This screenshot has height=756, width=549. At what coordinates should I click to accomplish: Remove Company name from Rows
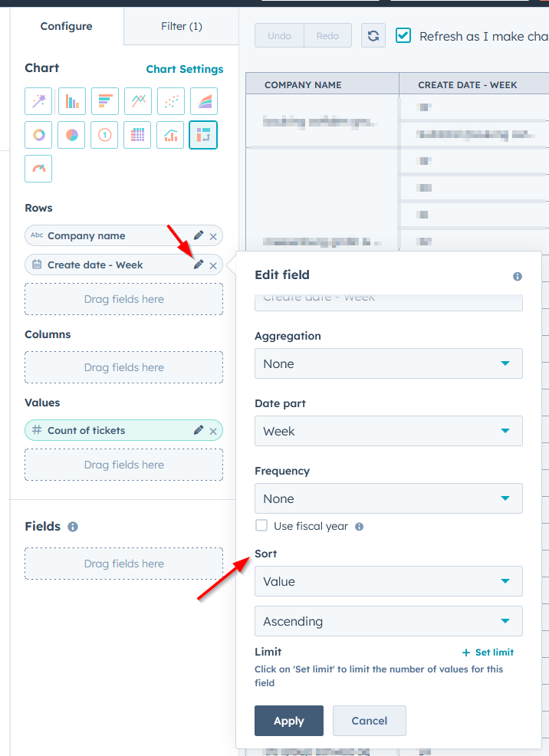(x=214, y=235)
